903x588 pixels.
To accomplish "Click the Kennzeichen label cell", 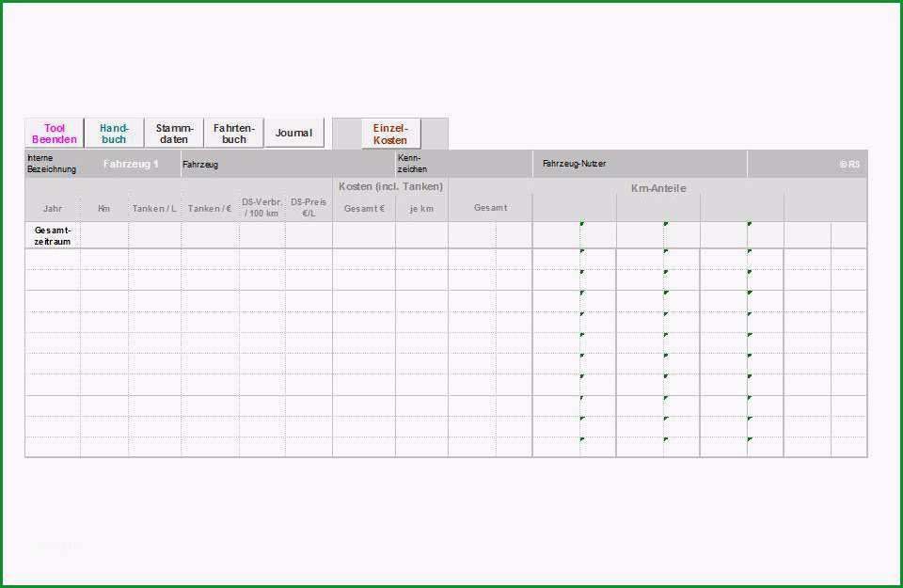I will pos(412,164).
